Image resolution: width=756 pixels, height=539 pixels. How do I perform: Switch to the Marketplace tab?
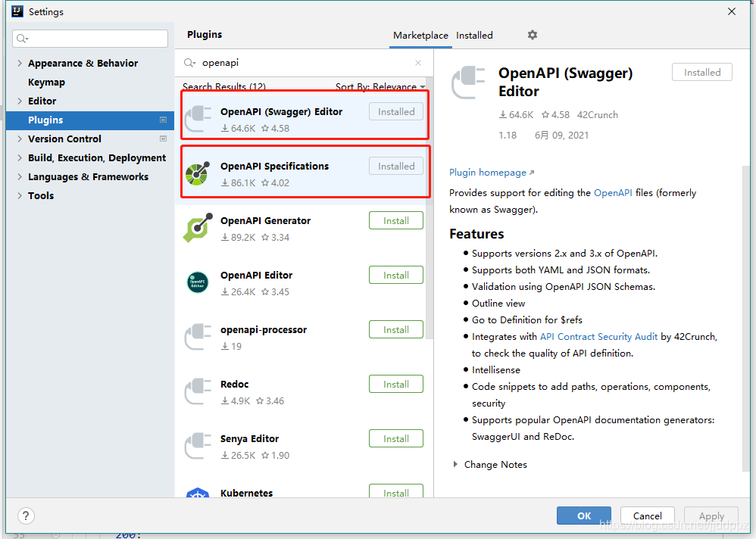coord(420,35)
